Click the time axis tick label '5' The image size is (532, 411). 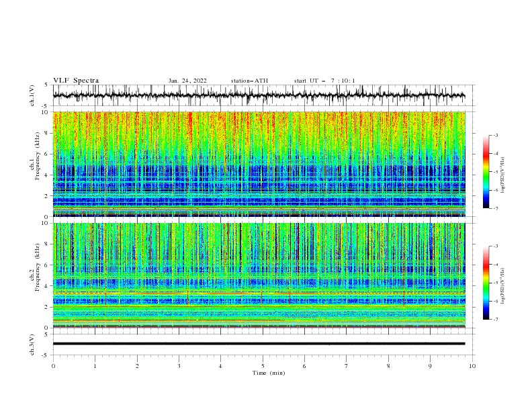click(x=263, y=366)
